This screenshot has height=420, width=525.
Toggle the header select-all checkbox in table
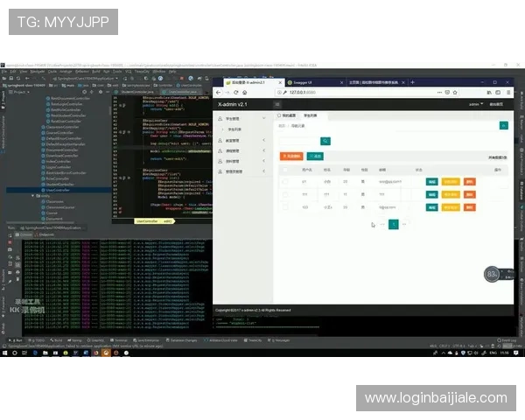click(284, 169)
